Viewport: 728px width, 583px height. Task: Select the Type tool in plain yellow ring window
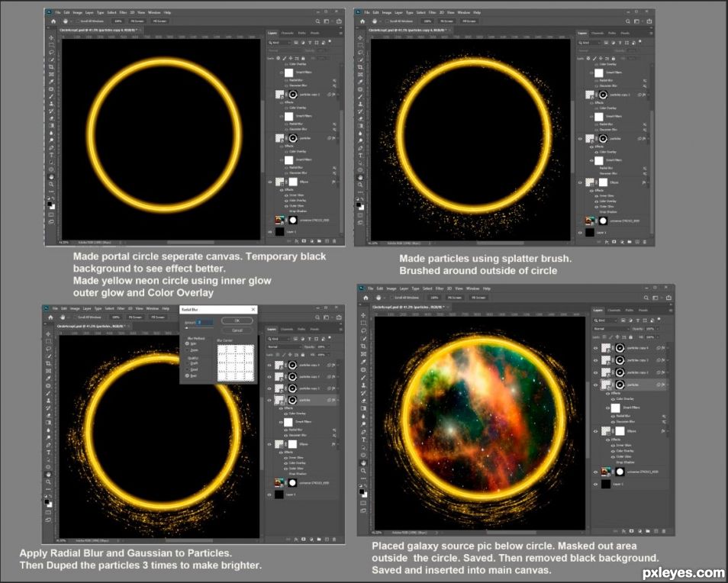click(51, 155)
